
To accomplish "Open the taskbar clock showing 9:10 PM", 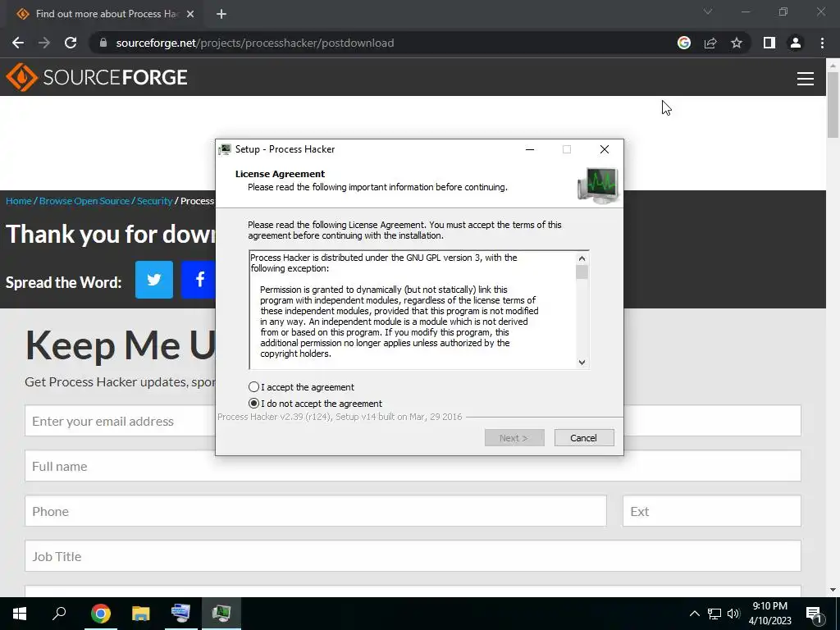I will click(769, 614).
